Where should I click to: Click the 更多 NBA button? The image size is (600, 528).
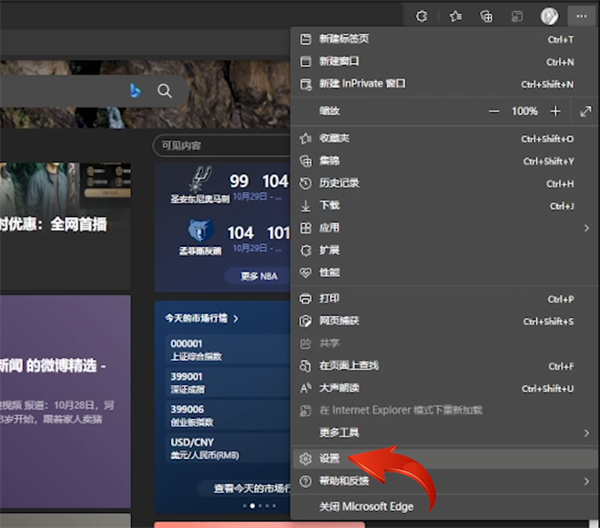pos(259,276)
